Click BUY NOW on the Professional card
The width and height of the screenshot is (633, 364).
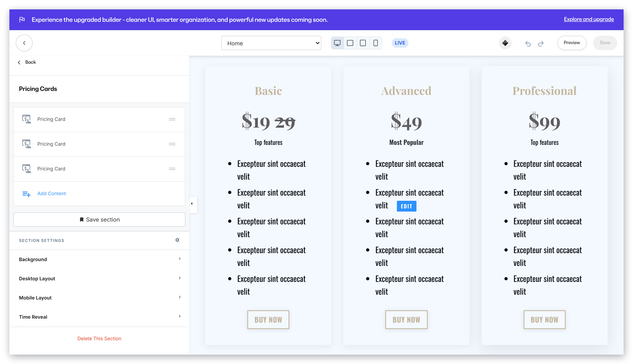pyautogui.click(x=544, y=319)
